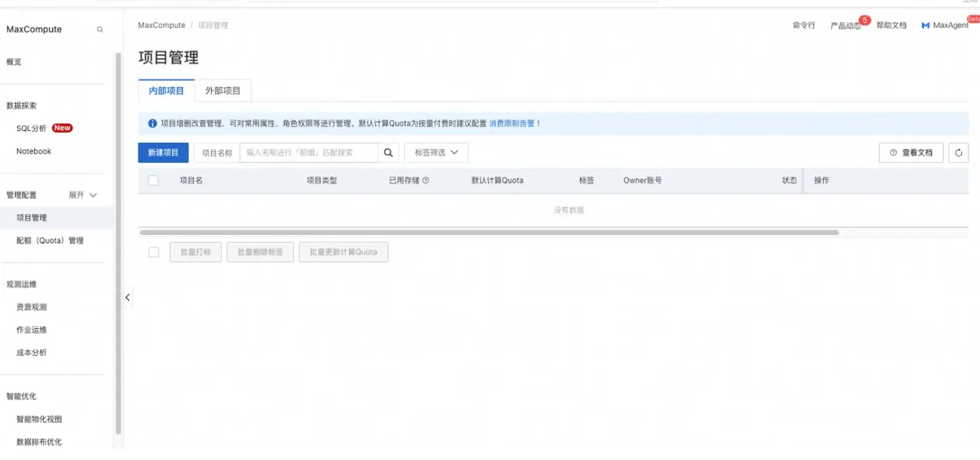This screenshot has width=980, height=460.
Task: Click the magnifier search button next to project name field
Action: tap(389, 153)
